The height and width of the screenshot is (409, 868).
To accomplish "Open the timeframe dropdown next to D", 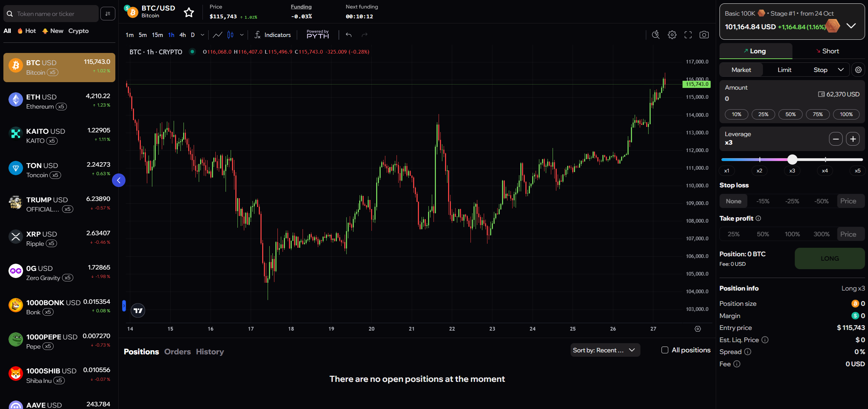I will [202, 35].
